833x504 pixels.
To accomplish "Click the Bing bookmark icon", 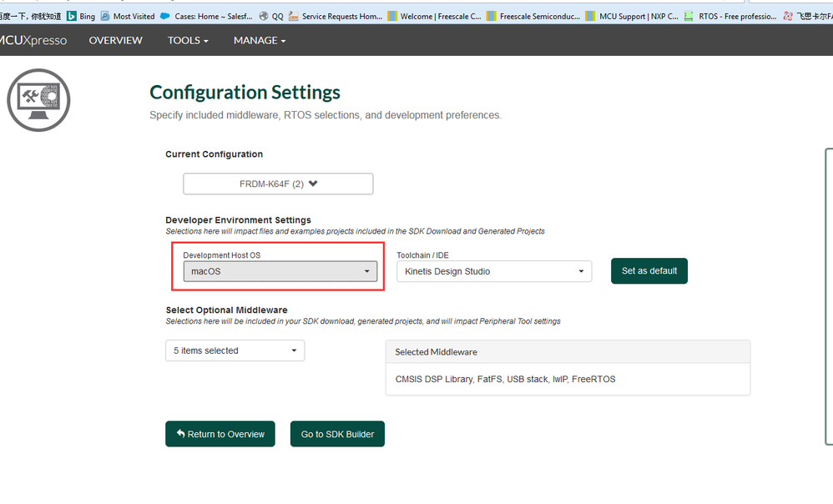I will click(72, 16).
